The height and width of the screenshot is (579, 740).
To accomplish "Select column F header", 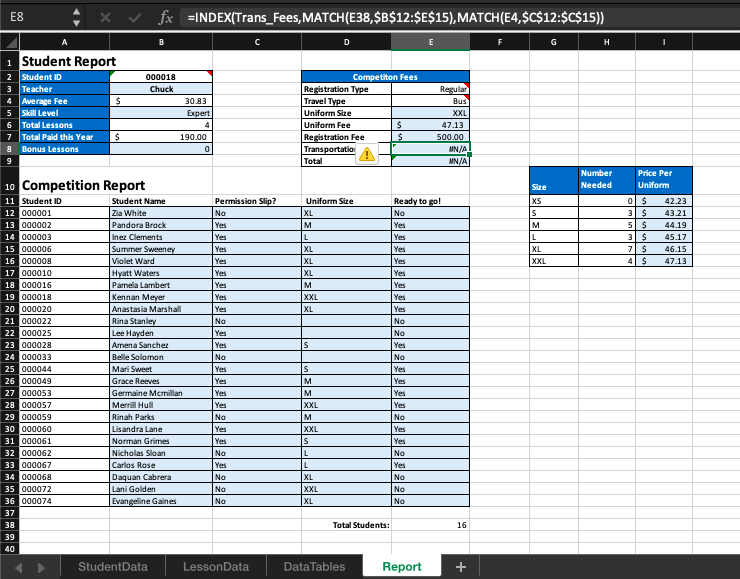I will (500, 42).
